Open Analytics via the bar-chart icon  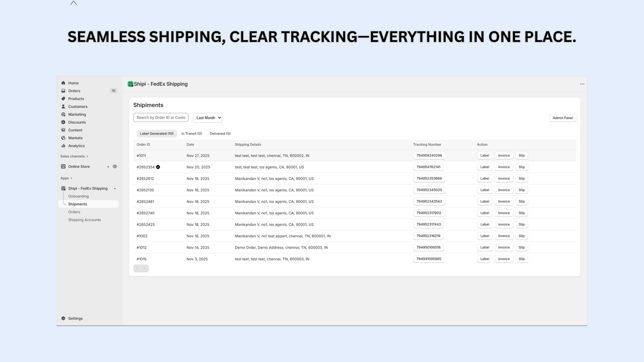click(x=64, y=146)
